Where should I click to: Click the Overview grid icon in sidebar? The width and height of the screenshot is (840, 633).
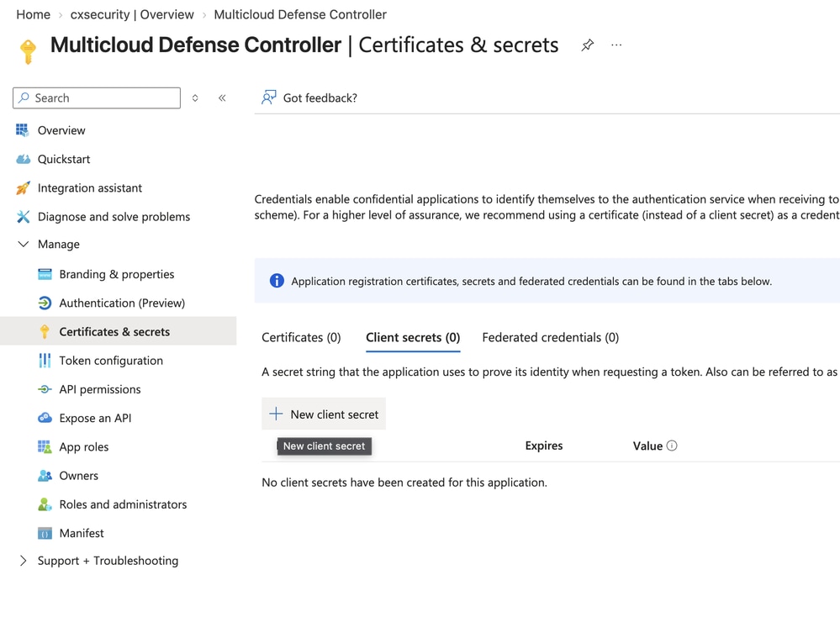[x=23, y=130]
